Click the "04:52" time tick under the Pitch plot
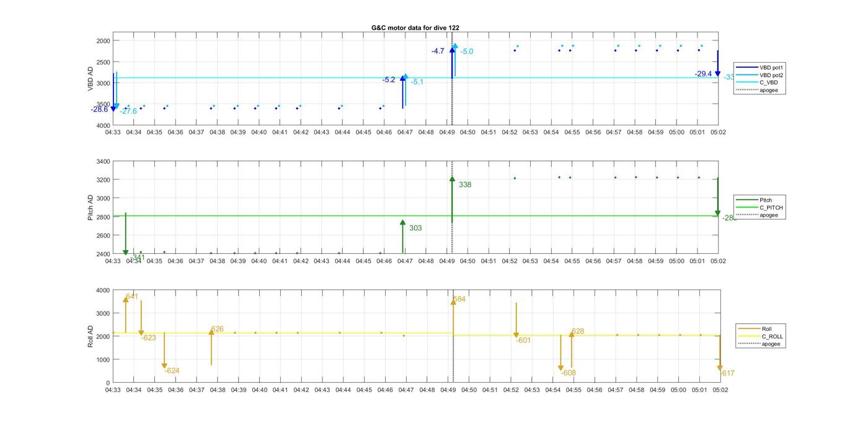The image size is (868, 430). 510,261
